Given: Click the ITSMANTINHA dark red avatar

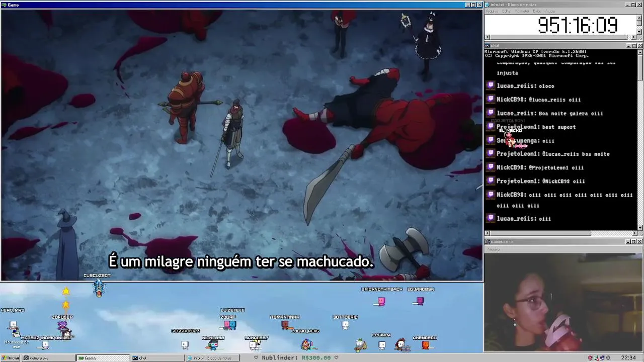Looking at the screenshot, I should coord(285,325).
